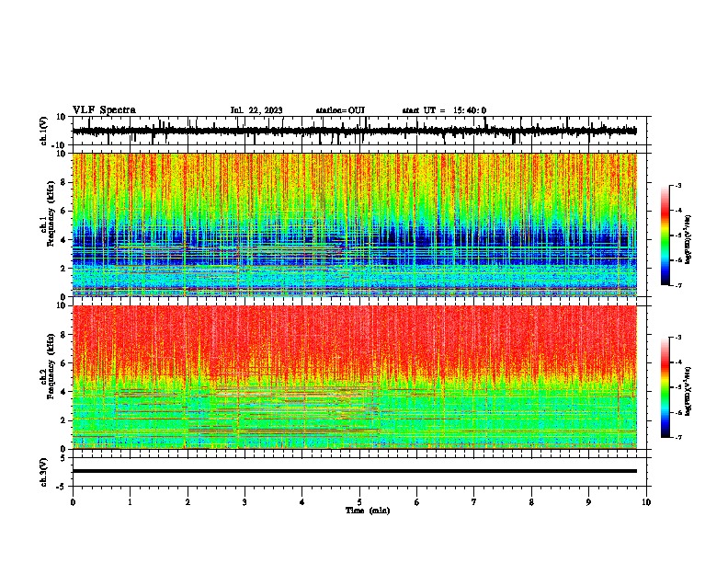Click the "-7" tick on ch.2 colorbar

point(678,437)
